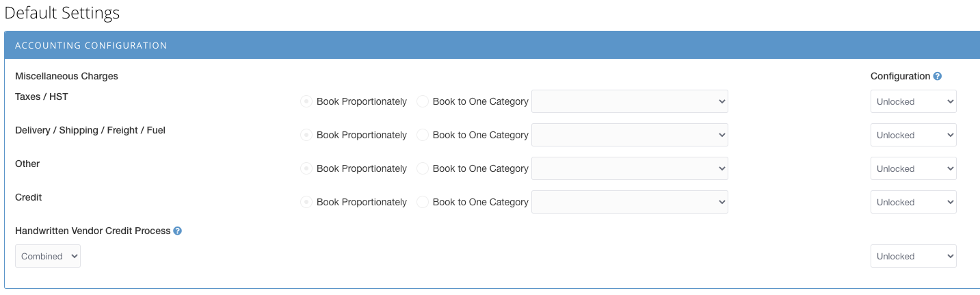
Task: Select Book to One Category for Delivery / Shipping
Action: (423, 135)
